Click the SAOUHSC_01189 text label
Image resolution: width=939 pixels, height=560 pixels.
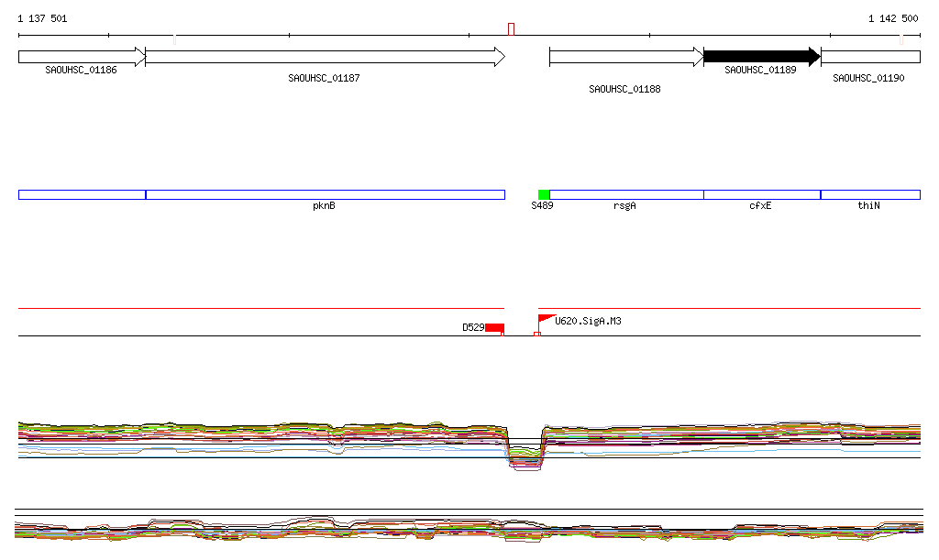pyautogui.click(x=760, y=70)
